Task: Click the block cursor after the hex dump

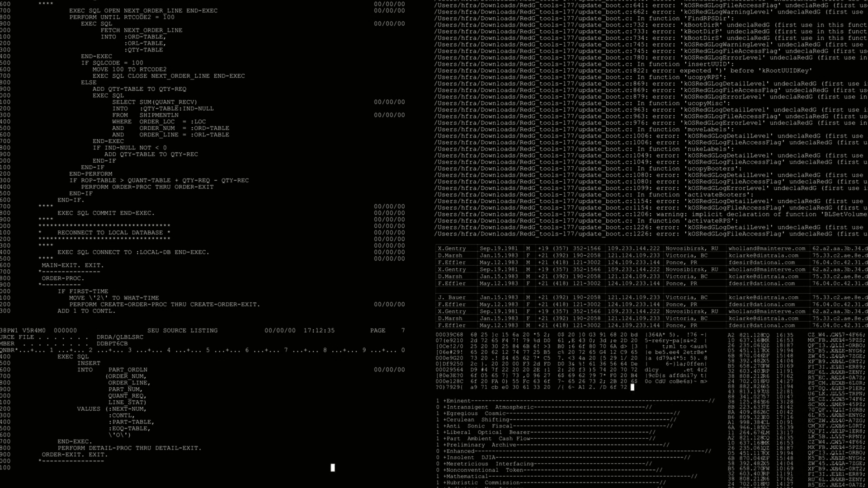Action: click(632, 387)
